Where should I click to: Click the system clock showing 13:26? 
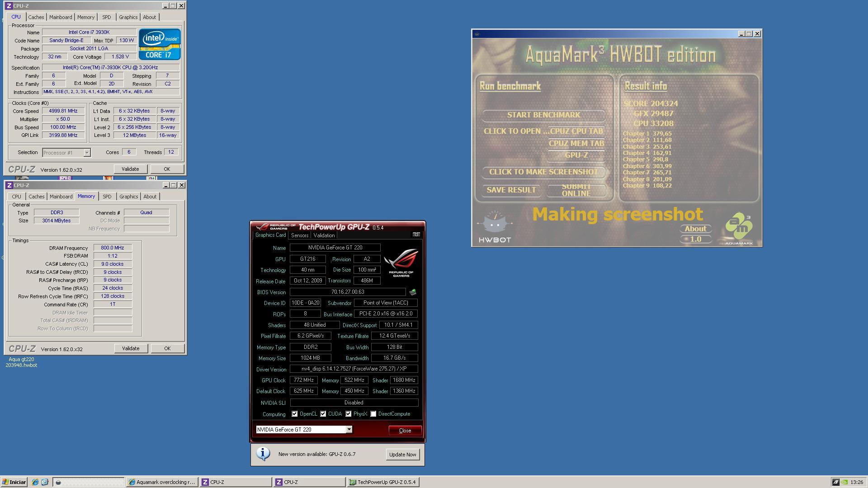(x=856, y=482)
